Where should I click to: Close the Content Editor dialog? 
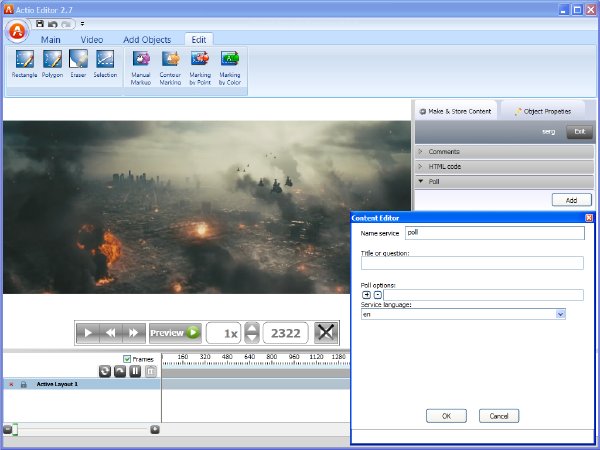pos(589,218)
